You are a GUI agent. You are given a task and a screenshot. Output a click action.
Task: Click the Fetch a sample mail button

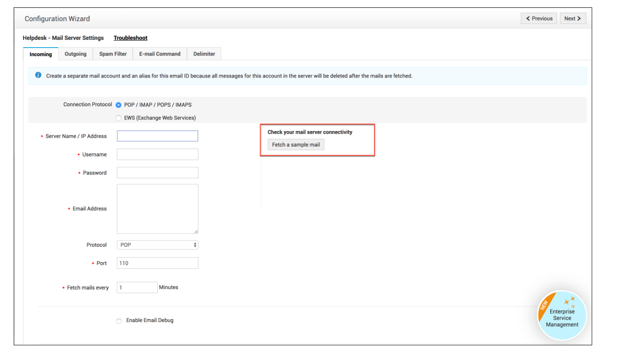coord(296,145)
